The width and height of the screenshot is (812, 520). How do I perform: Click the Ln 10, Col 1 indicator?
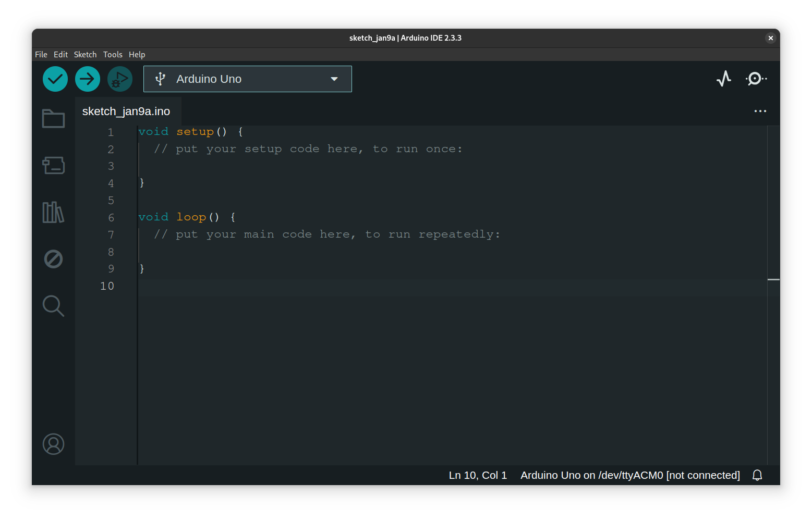point(477,475)
